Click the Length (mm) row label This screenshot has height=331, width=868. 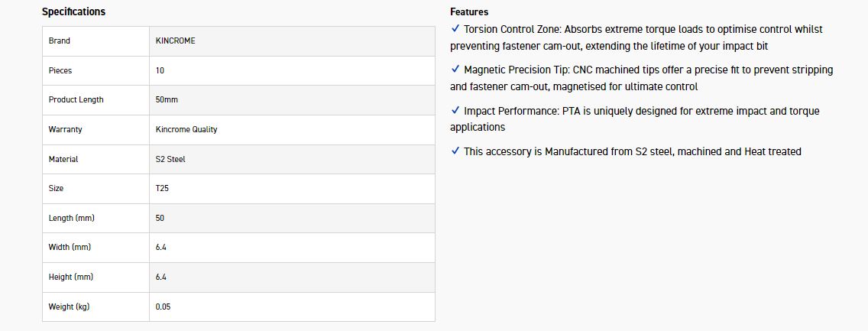click(72, 218)
